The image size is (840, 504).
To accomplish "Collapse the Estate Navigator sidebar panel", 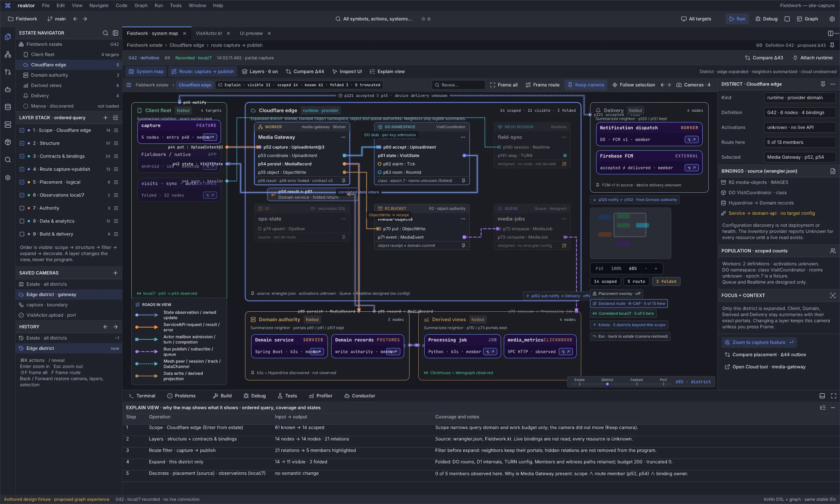I will 116,33.
